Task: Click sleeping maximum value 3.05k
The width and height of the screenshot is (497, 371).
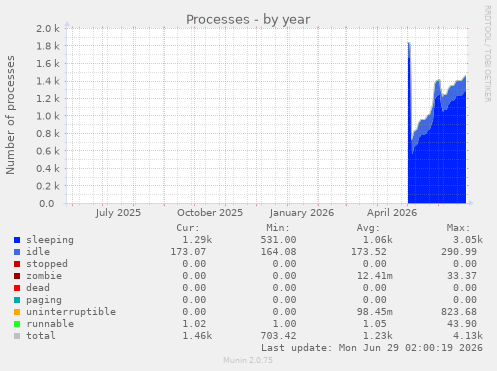Action: click(x=468, y=240)
